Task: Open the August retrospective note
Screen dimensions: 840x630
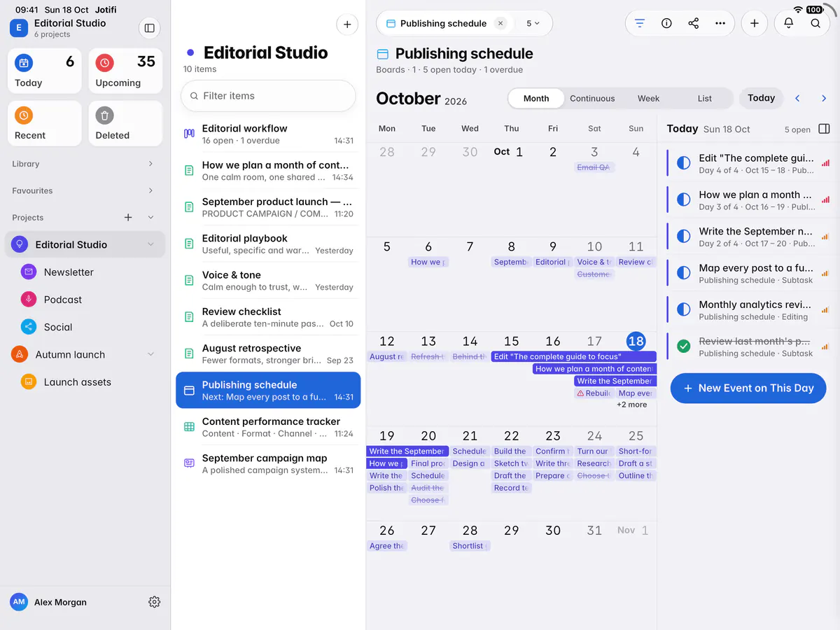Action: [268, 354]
